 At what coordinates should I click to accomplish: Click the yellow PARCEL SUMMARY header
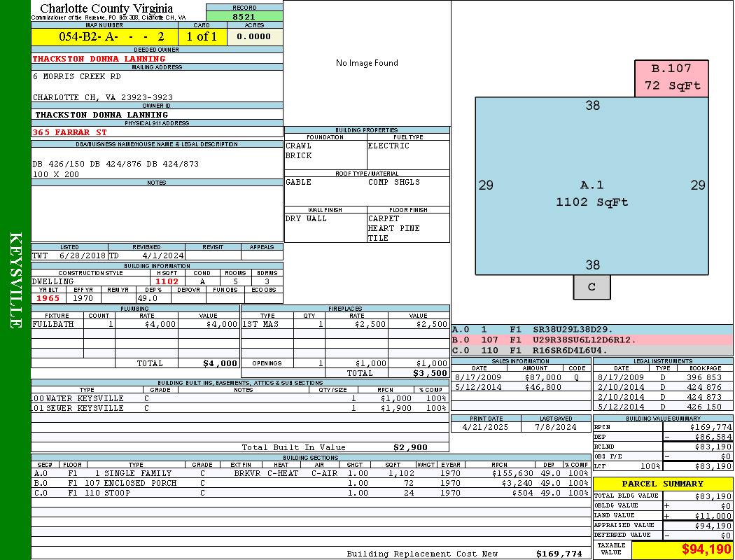(x=663, y=484)
